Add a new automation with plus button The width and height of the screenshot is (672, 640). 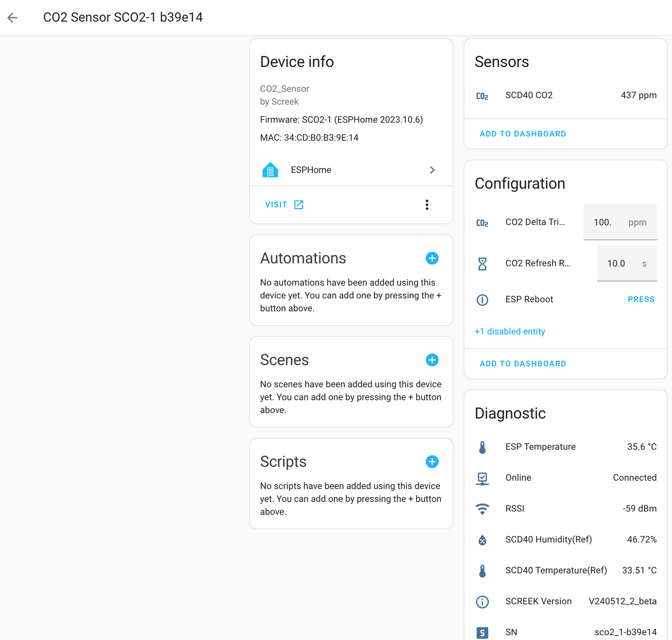tap(432, 258)
